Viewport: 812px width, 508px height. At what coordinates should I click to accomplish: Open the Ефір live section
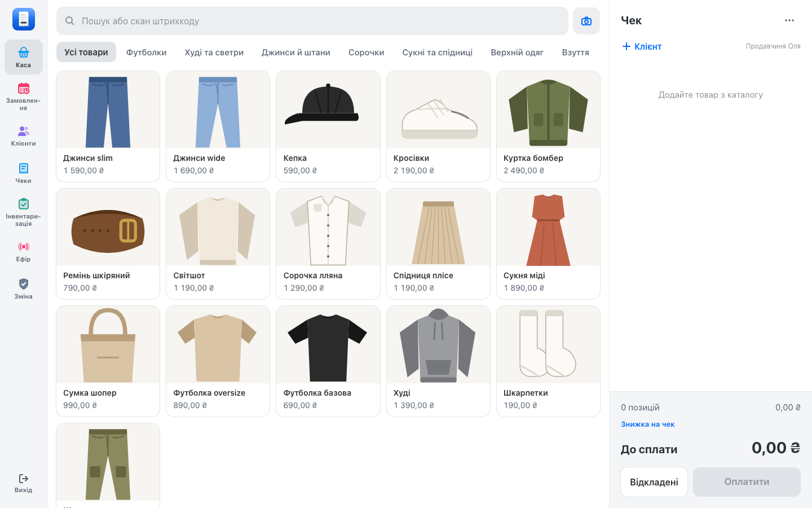(x=23, y=252)
